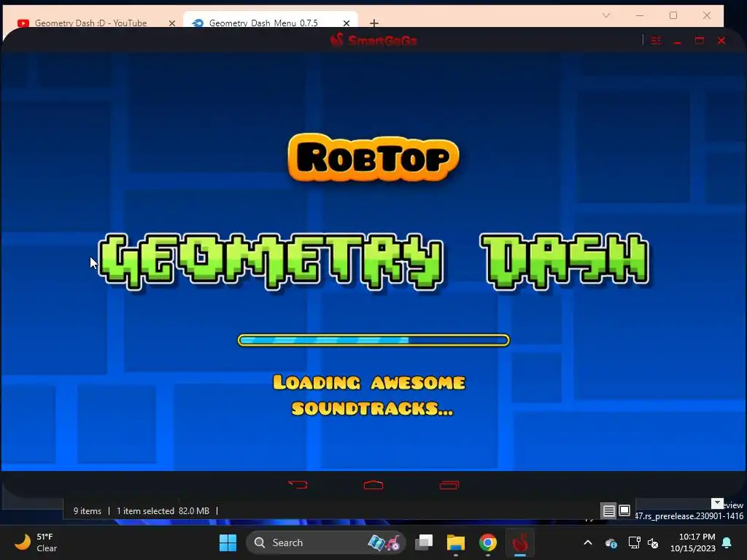The height and width of the screenshot is (560, 747).
Task: Open a new browser tab
Action: tap(374, 23)
